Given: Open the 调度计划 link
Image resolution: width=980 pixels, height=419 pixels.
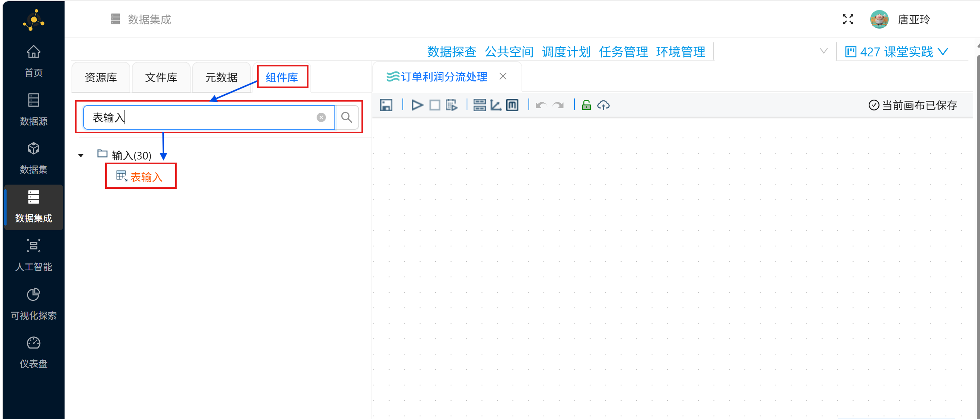Looking at the screenshot, I should tap(566, 52).
